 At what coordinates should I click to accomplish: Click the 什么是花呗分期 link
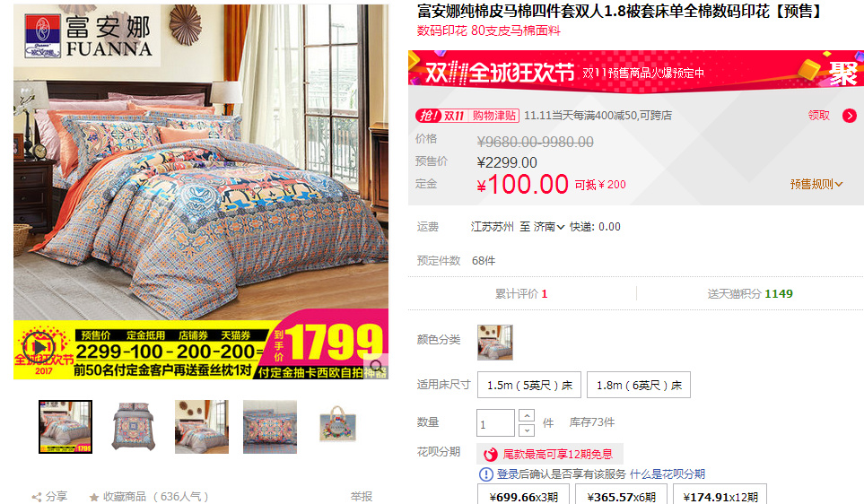click(x=668, y=474)
